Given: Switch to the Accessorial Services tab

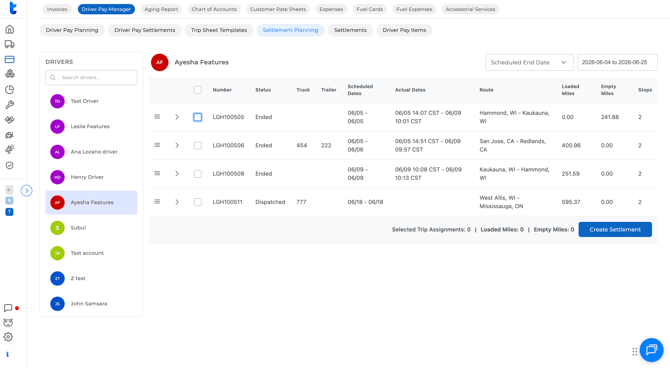Looking at the screenshot, I should (470, 9).
